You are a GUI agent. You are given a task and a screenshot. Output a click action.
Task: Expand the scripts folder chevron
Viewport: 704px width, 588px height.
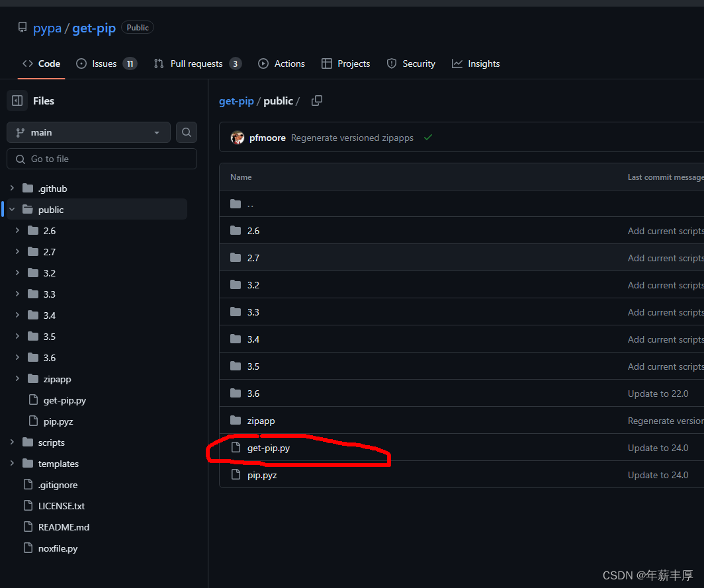(x=12, y=442)
